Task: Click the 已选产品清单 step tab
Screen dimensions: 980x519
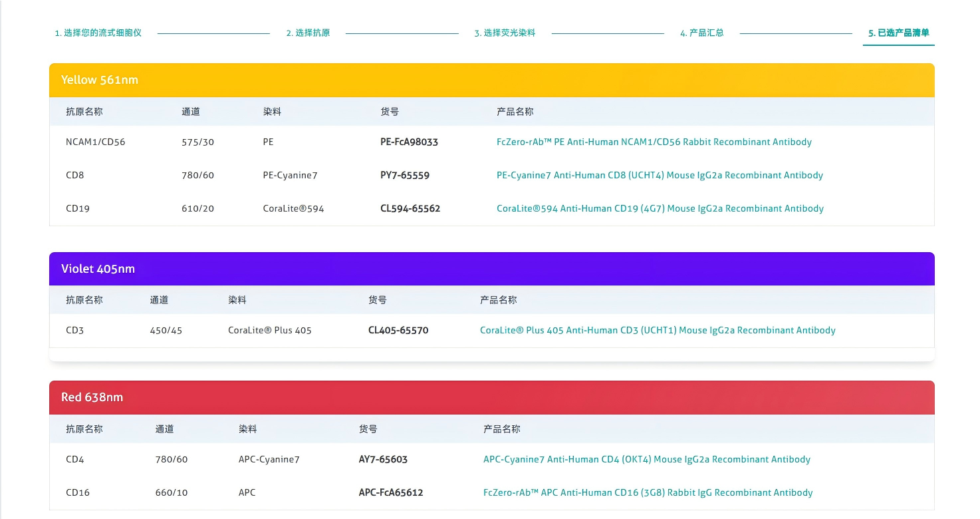Action: [x=898, y=33]
